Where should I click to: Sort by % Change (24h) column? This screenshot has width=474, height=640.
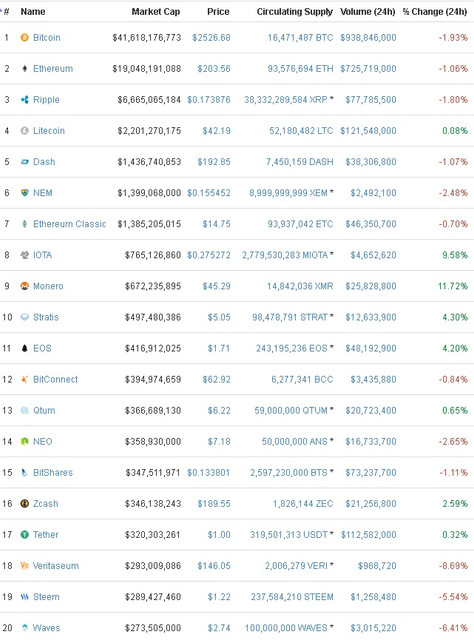tap(435, 12)
